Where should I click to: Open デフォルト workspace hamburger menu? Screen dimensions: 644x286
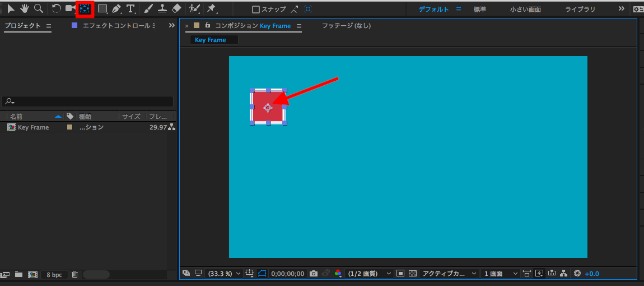(x=459, y=9)
